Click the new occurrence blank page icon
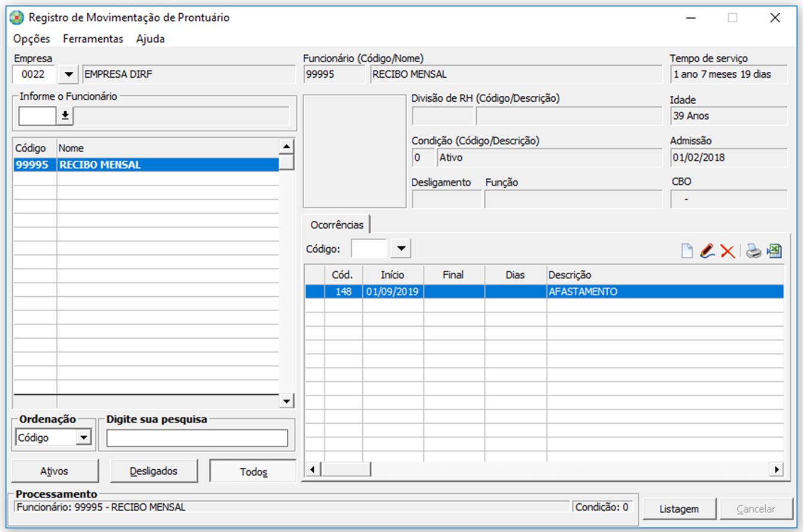803x532 pixels. tap(687, 251)
